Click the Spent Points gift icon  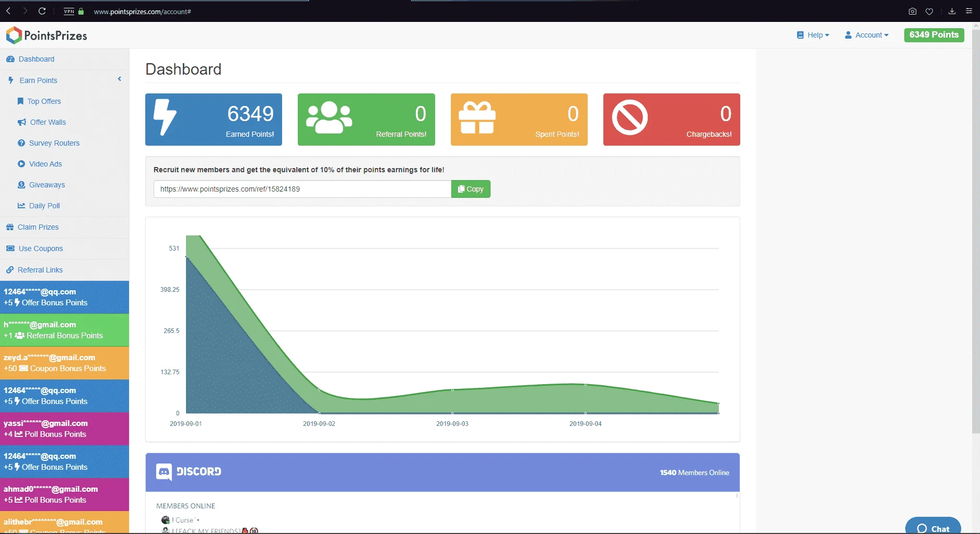click(x=477, y=117)
